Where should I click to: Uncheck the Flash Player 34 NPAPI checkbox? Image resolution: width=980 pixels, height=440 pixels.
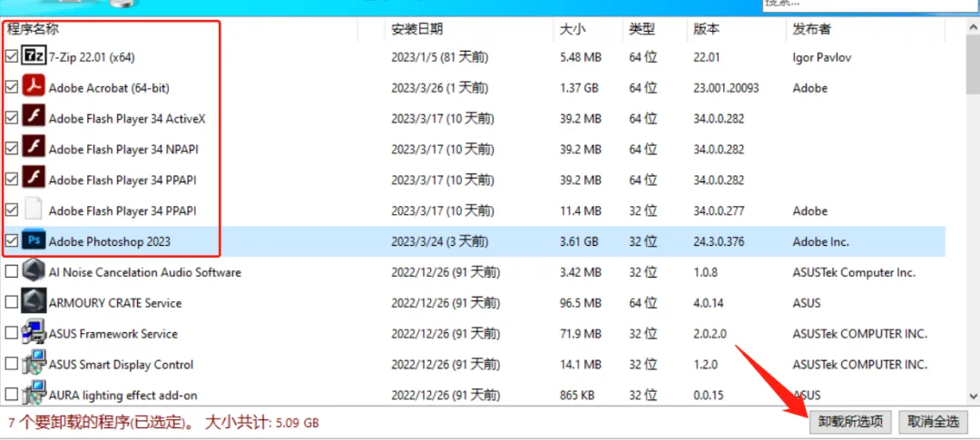(11, 149)
